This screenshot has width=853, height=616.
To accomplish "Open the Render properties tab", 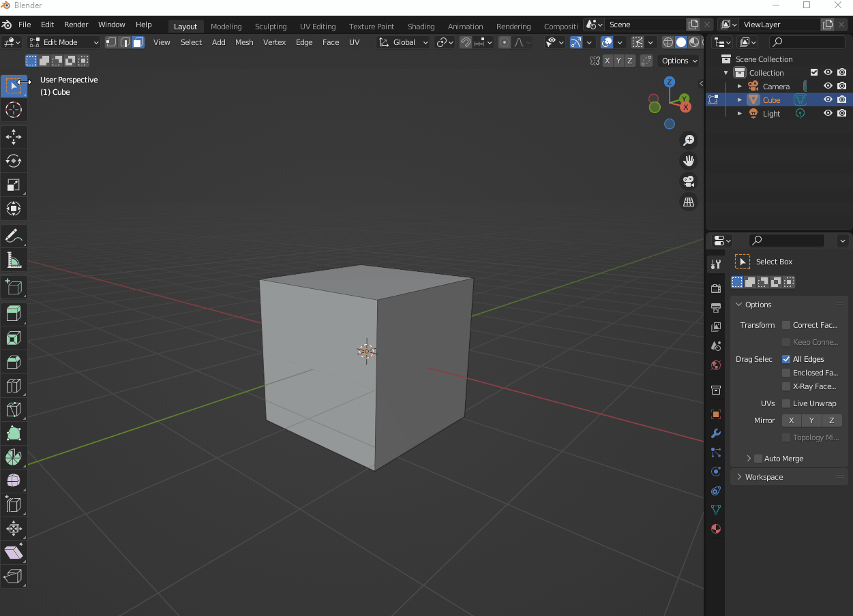I will [x=715, y=289].
